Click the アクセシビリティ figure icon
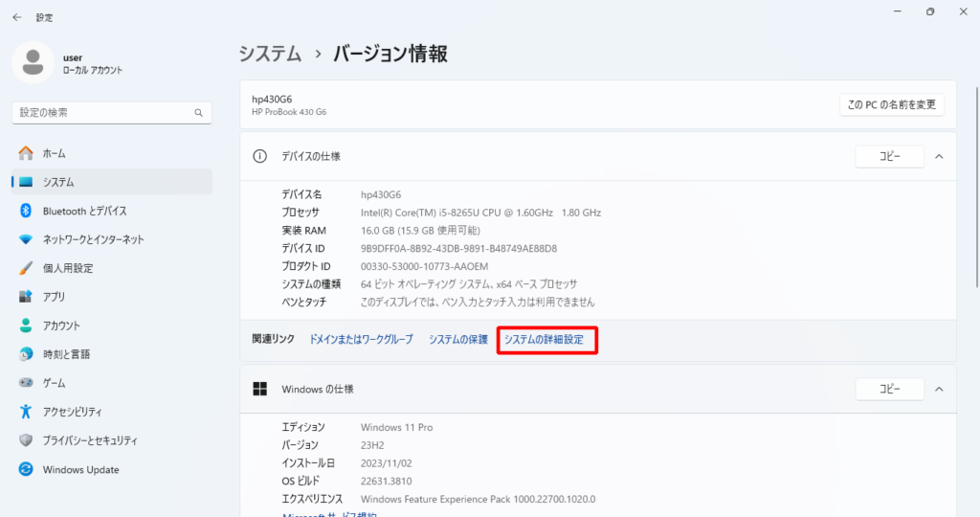 [26, 412]
